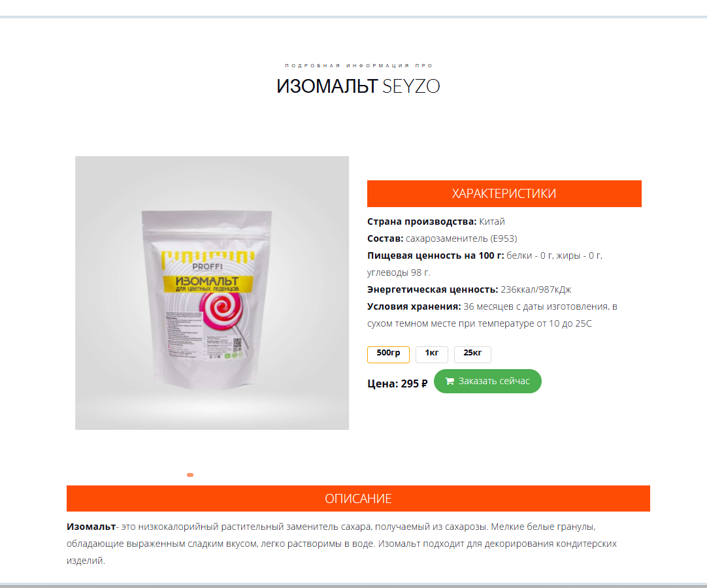Click the price Цена: 295 ₽

[x=397, y=384]
